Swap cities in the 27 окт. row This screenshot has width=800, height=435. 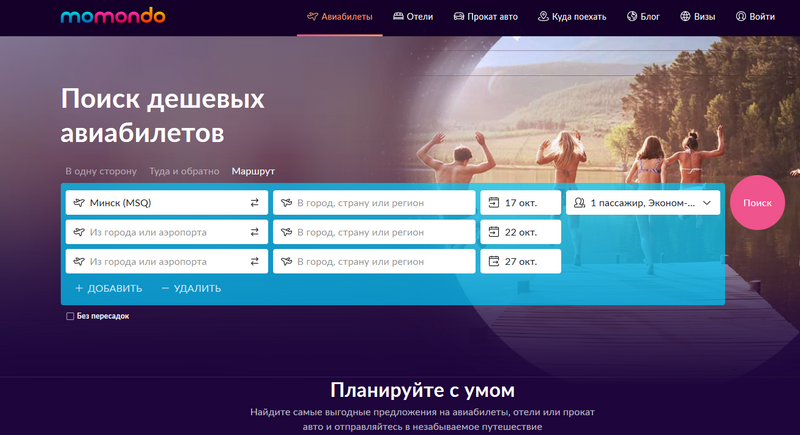(x=255, y=261)
